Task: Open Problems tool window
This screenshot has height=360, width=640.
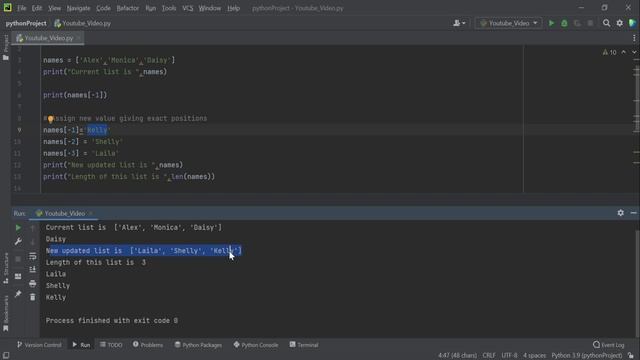Action: [x=148, y=345]
